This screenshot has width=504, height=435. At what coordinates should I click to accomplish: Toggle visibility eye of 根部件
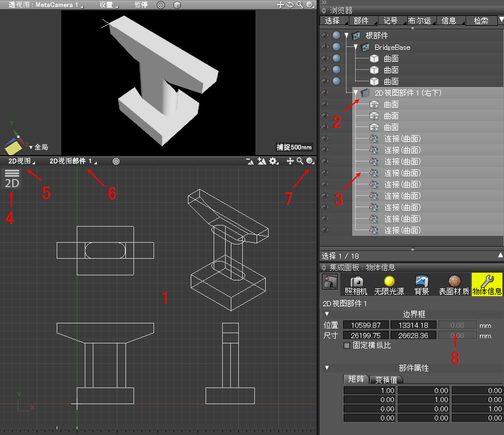325,35
